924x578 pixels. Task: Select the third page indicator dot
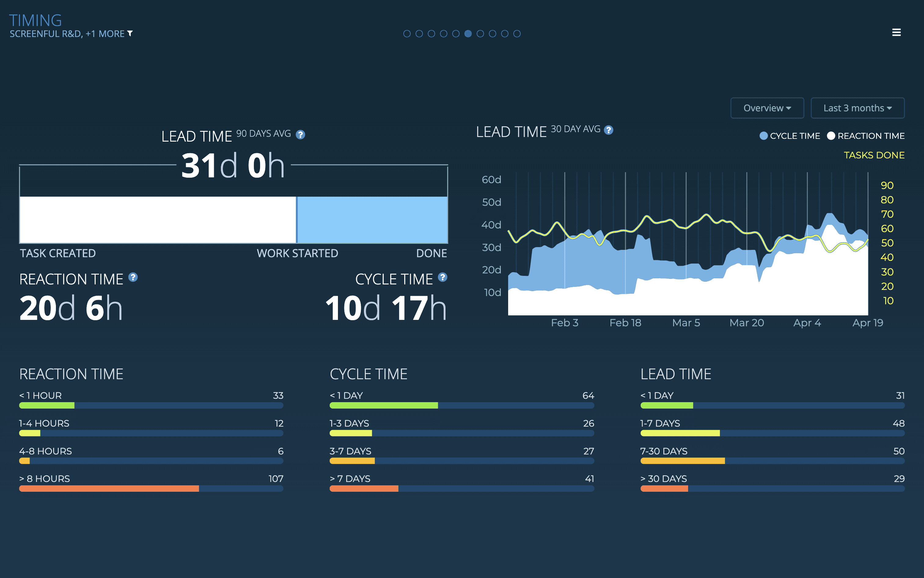[x=431, y=34]
